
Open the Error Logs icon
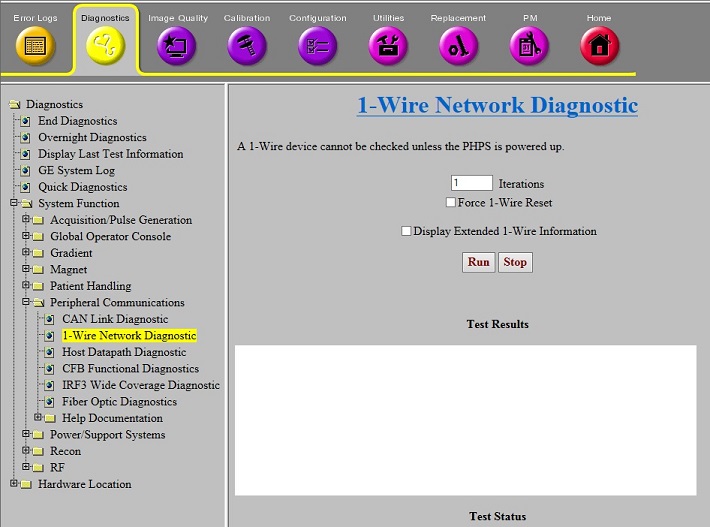pos(35,45)
